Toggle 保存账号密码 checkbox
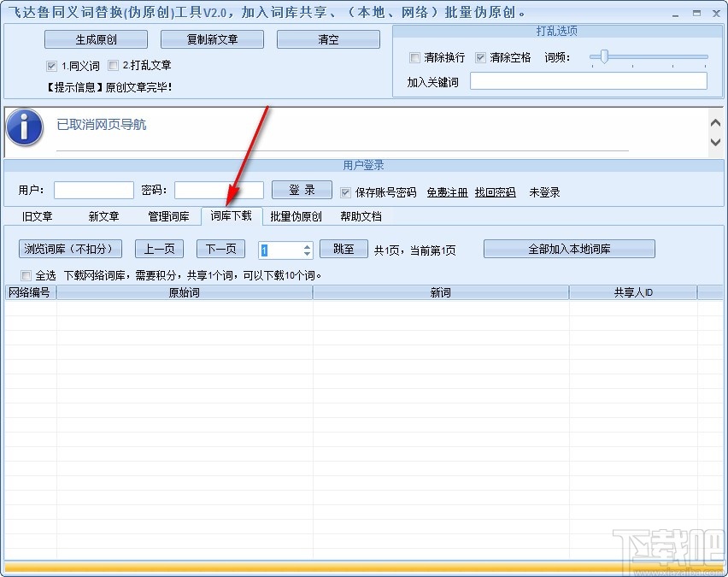Viewport: 728px width, 577px height. tap(345, 192)
